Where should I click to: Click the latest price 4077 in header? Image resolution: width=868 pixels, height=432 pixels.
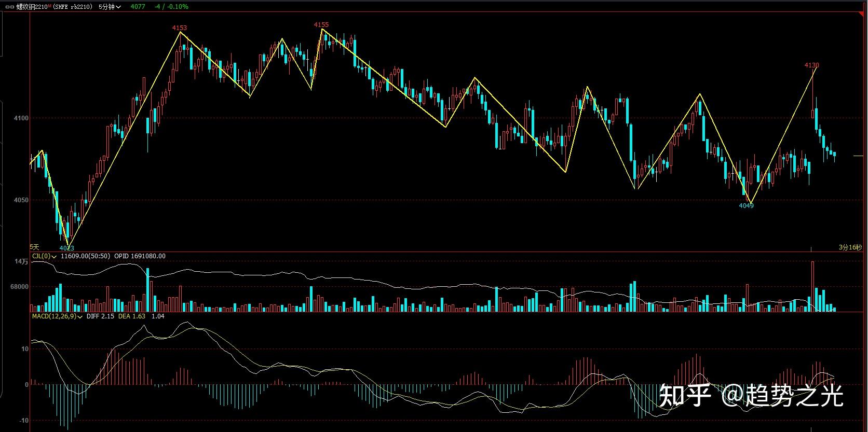(138, 7)
